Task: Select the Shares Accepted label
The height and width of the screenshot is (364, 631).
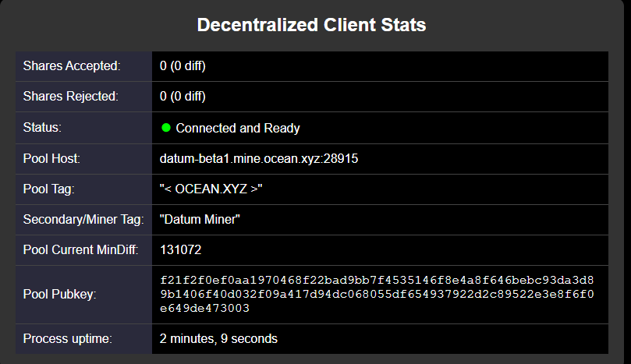Action: coord(72,66)
